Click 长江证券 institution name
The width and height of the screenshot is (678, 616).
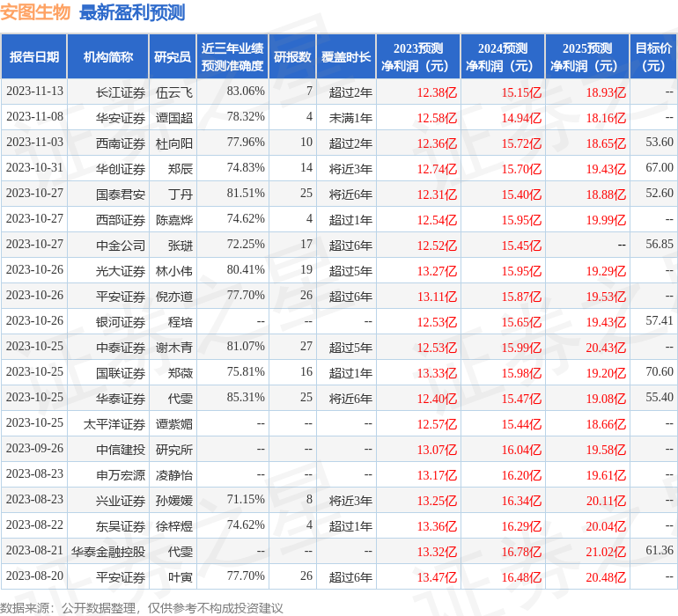point(121,92)
